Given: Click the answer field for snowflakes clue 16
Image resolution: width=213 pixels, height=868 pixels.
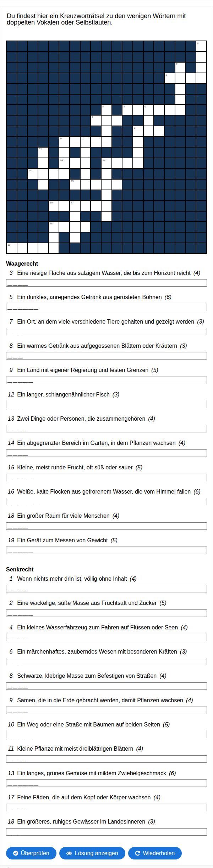Looking at the screenshot, I should click(106, 502).
